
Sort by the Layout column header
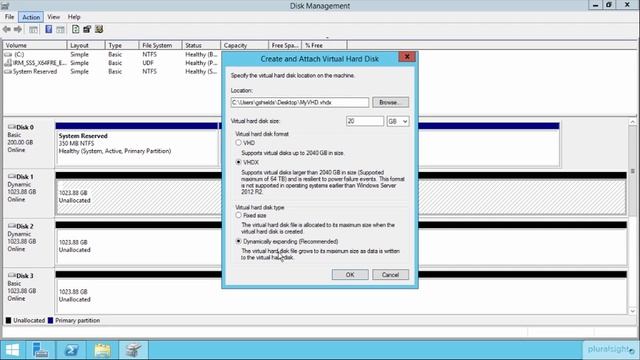[x=86, y=45]
